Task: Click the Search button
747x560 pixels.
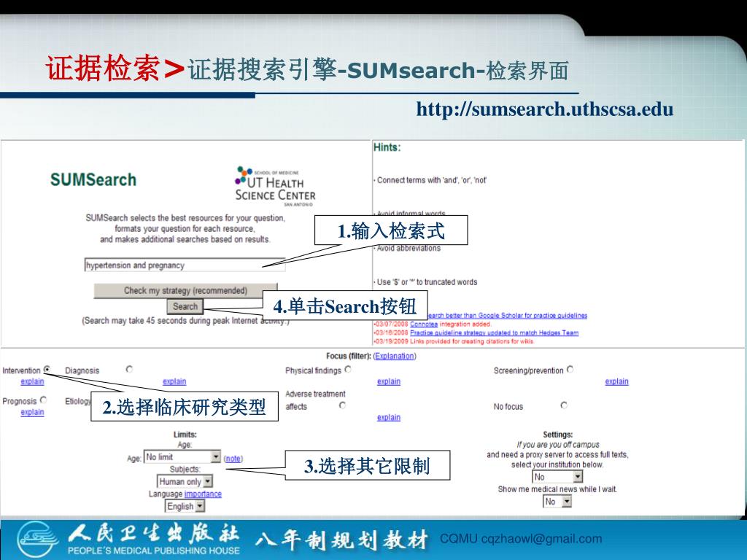Action: pos(185,306)
